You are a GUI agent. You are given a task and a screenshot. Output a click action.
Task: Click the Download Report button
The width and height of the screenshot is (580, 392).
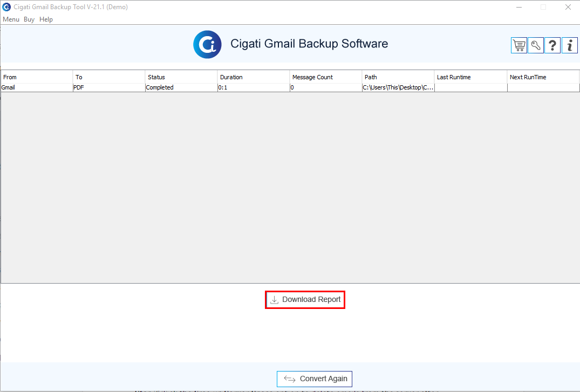click(305, 300)
